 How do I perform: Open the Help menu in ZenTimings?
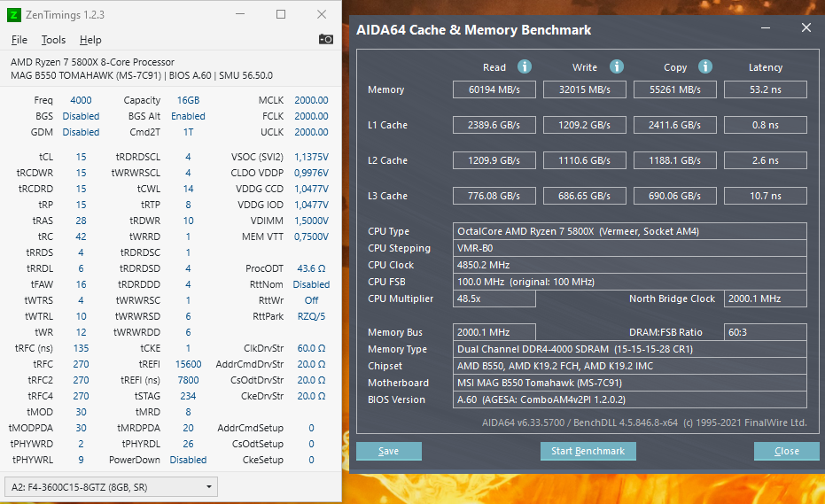[x=90, y=40]
